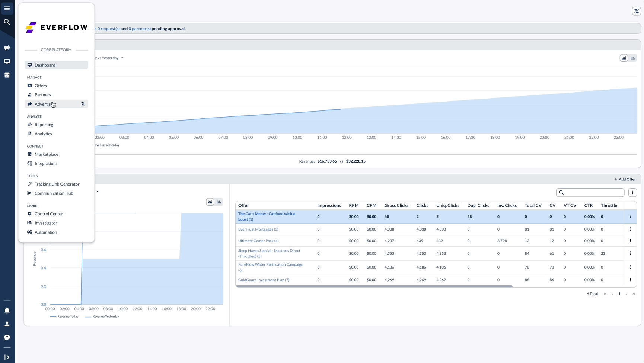Click the '0 request(s)' pending link
The height and width of the screenshot is (363, 644).
(109, 29)
